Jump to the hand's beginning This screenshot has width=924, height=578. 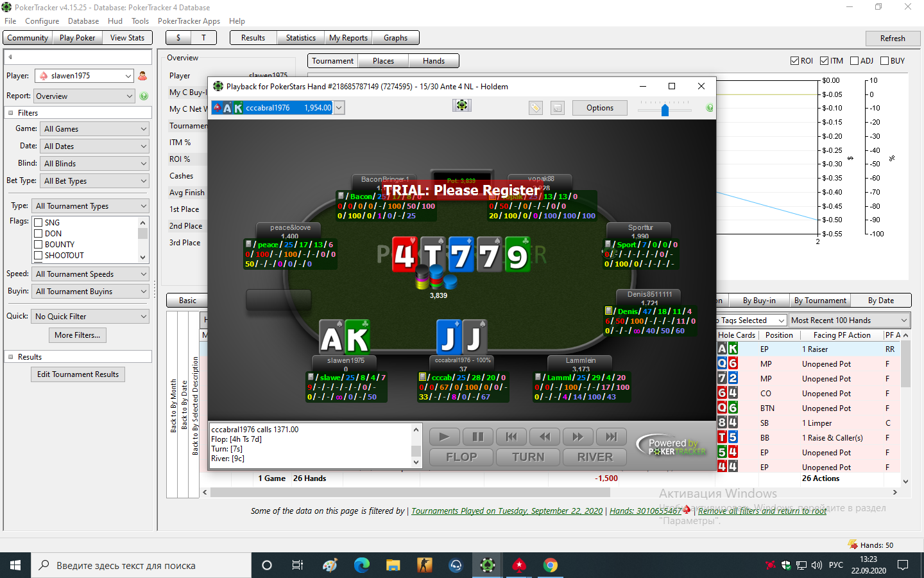(x=511, y=437)
